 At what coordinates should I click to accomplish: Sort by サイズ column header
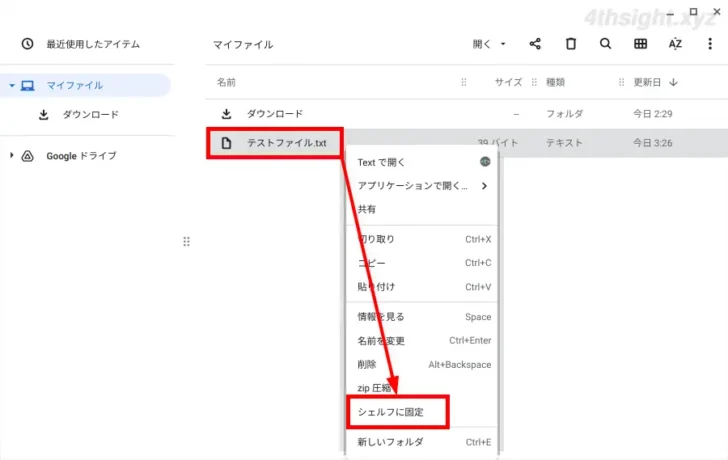pos(508,82)
